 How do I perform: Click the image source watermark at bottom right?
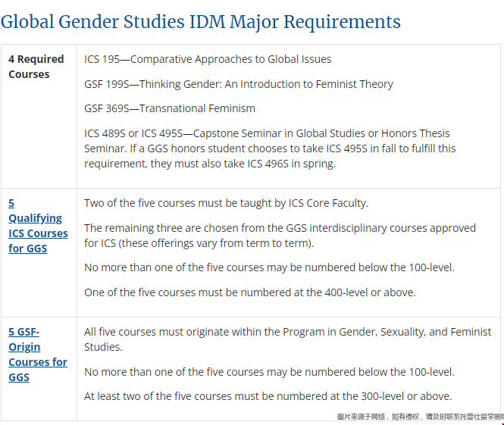(420, 417)
